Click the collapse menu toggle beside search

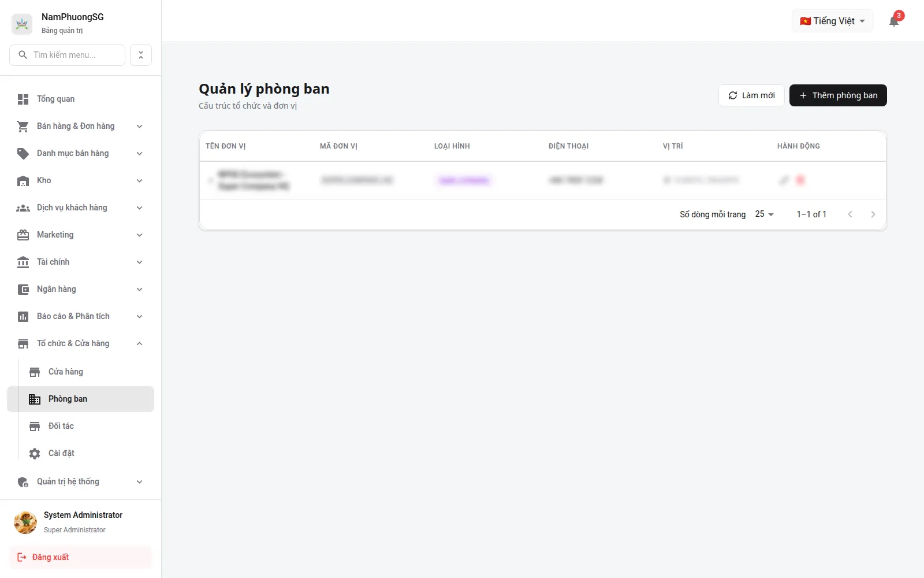point(141,55)
